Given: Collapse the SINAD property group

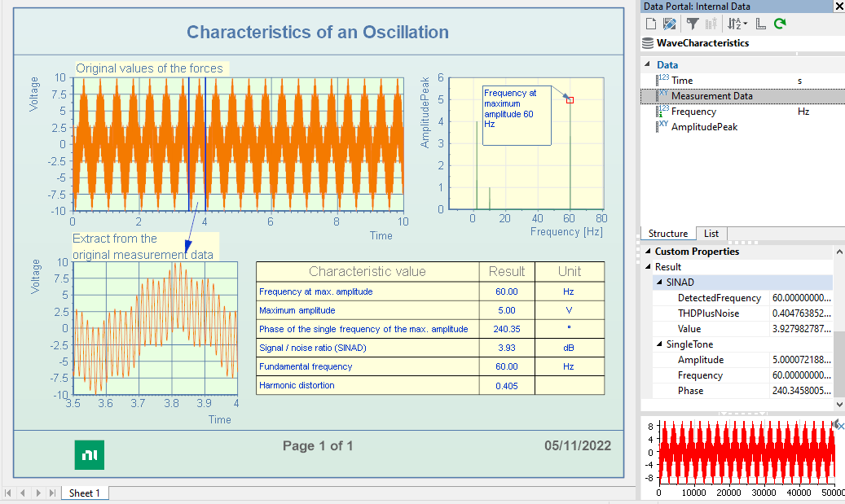Looking at the screenshot, I should point(659,283).
